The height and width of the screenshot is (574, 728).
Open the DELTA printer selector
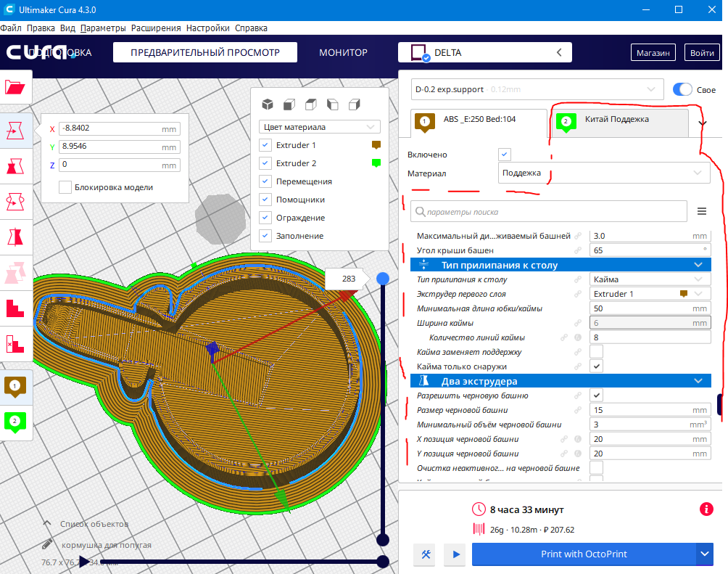(484, 52)
